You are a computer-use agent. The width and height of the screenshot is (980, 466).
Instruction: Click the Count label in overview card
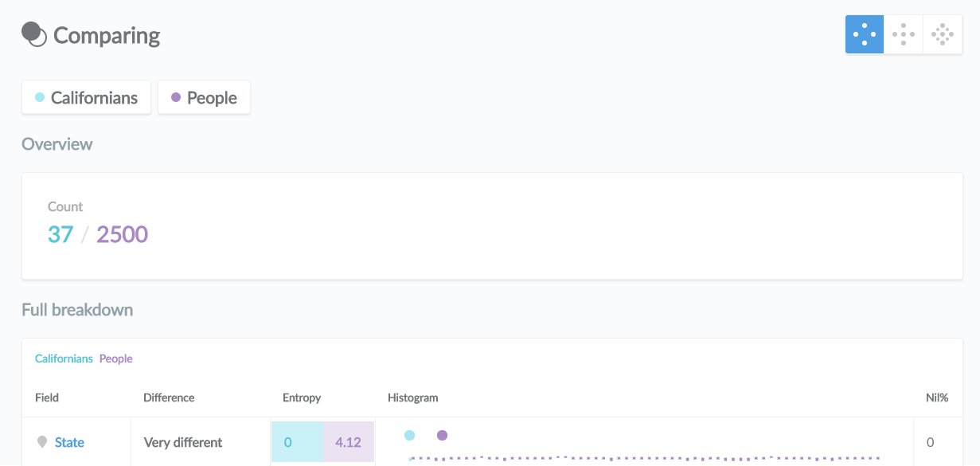[x=65, y=206]
